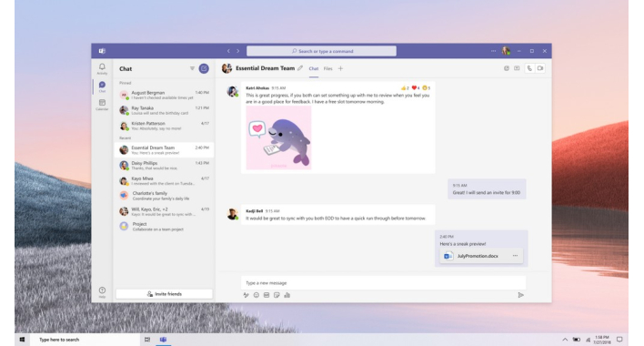Click the heart reaction on Katri's message
The image size is (644, 346).
[416, 88]
